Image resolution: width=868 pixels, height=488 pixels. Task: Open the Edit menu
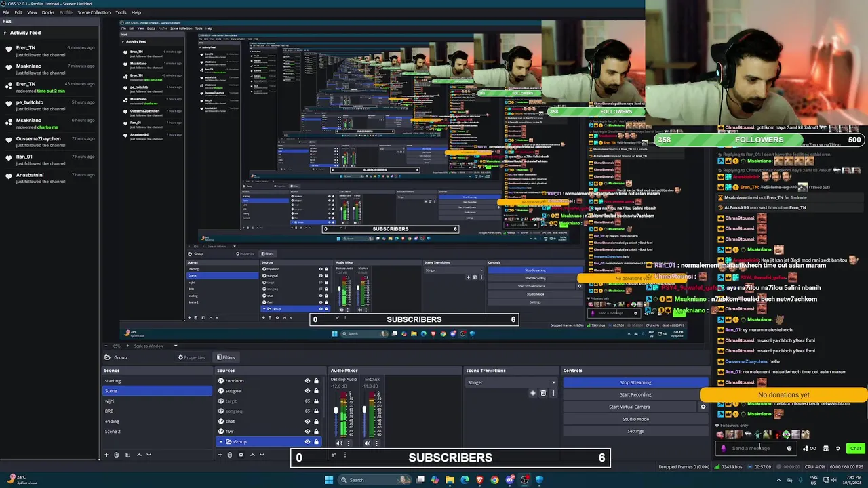[18, 12]
